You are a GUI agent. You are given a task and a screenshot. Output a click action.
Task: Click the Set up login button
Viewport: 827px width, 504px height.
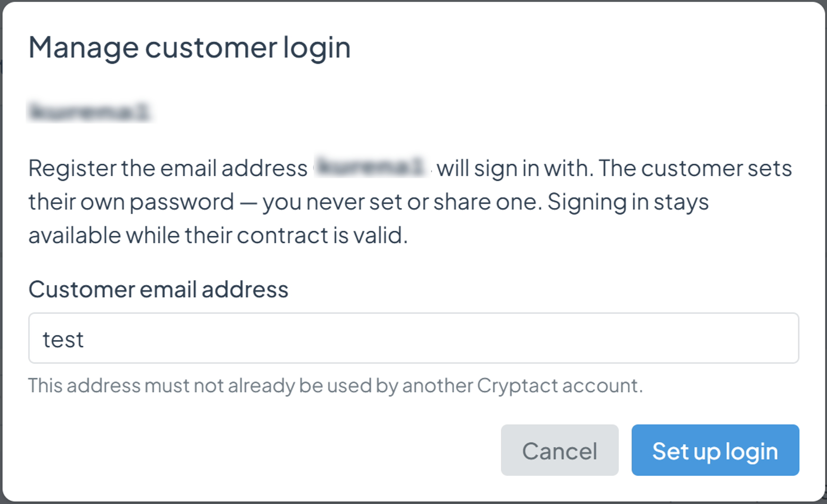click(x=715, y=450)
